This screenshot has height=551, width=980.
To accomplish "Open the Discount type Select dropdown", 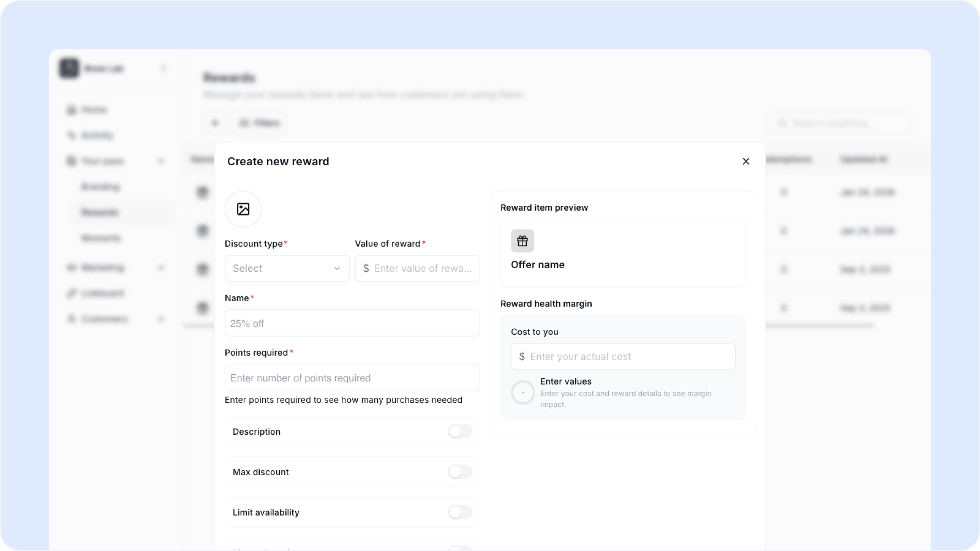I will click(x=287, y=268).
